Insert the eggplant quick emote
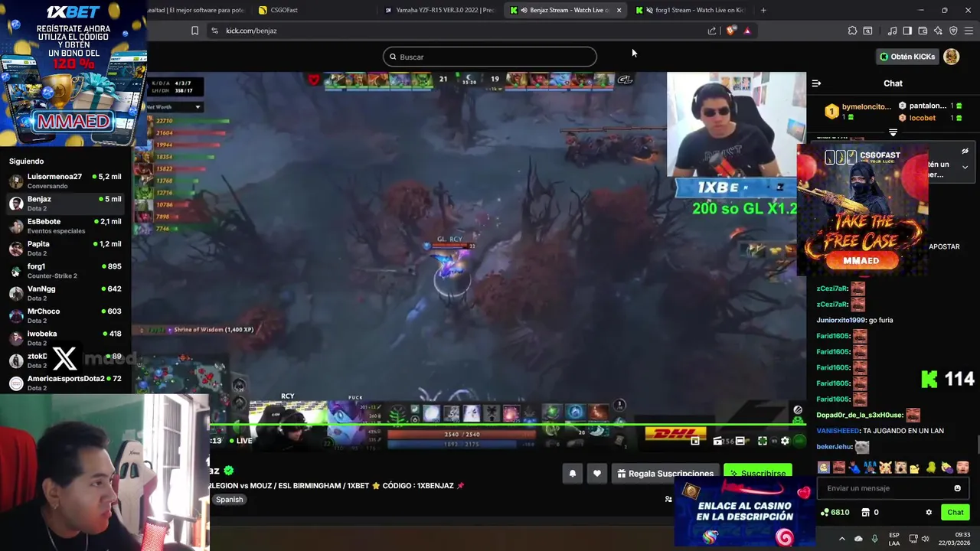 [947, 467]
